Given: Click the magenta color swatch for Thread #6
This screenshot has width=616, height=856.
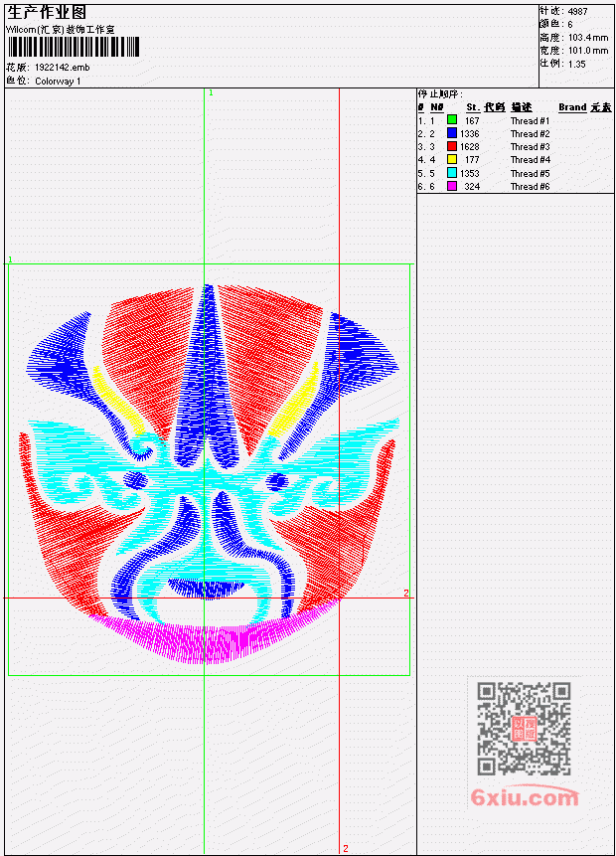Looking at the screenshot, I should tap(452, 186).
